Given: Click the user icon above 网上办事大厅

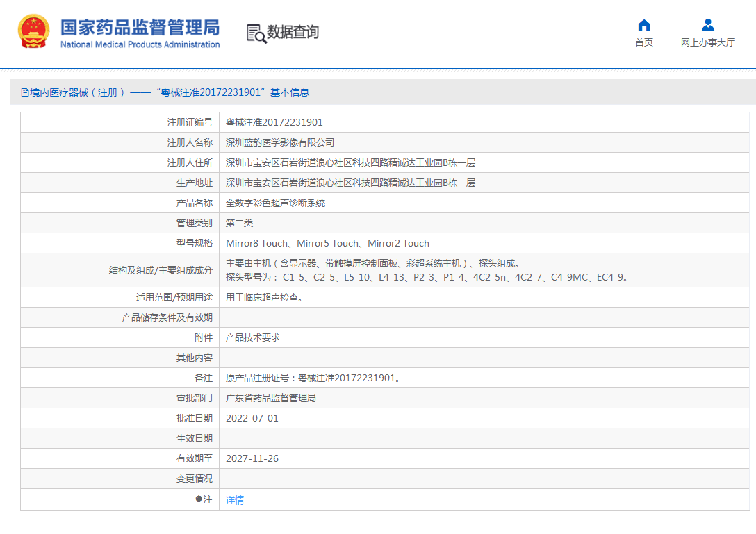Looking at the screenshot, I should (x=708, y=25).
